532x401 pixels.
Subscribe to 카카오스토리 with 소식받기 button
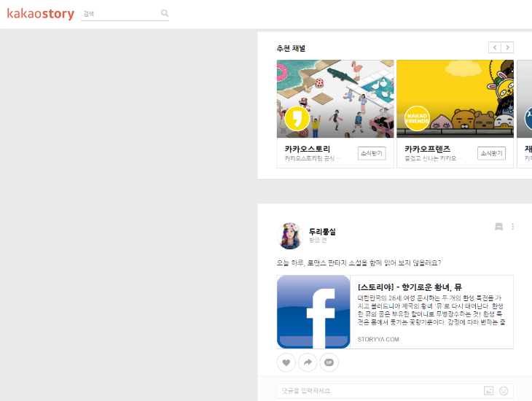pos(372,153)
